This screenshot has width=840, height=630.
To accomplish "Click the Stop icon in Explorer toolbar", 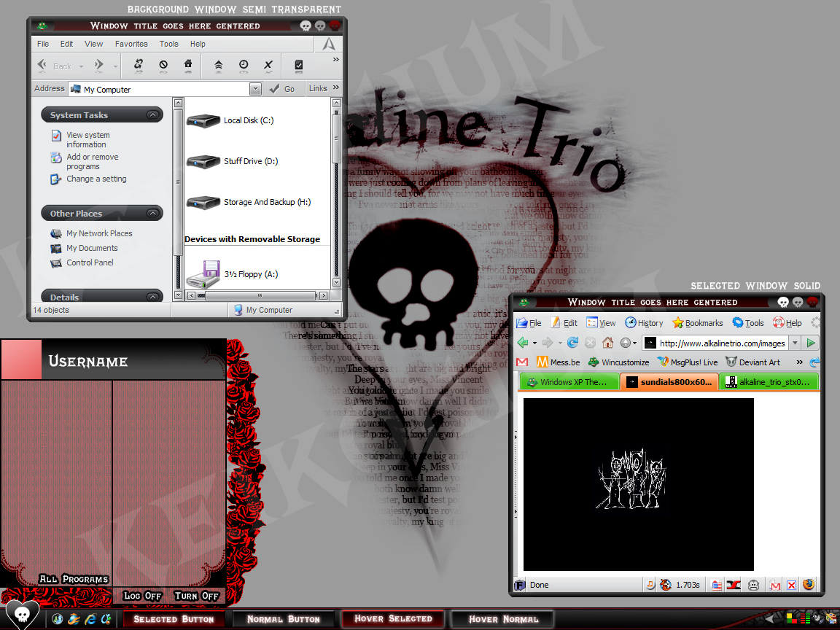I will [x=163, y=66].
